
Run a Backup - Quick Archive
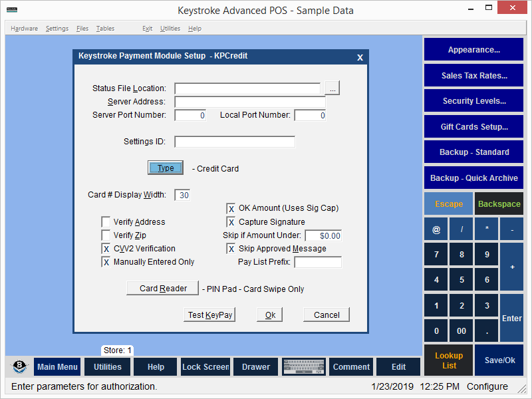[473, 178]
